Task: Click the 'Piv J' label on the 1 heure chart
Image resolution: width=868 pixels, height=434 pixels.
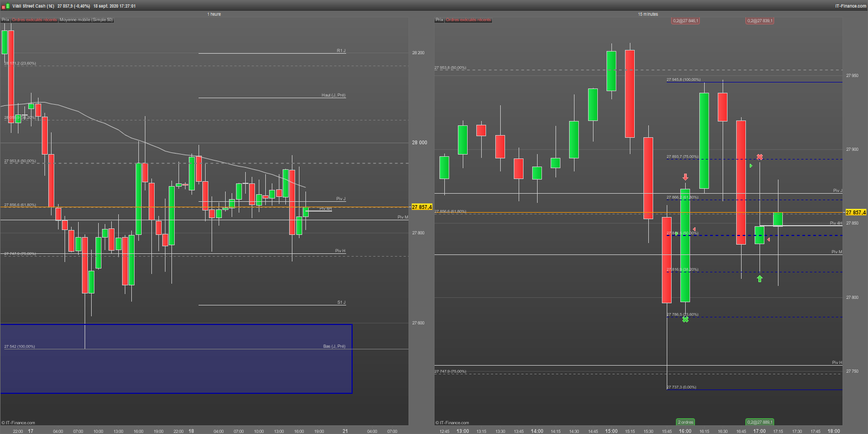Action: (341, 199)
